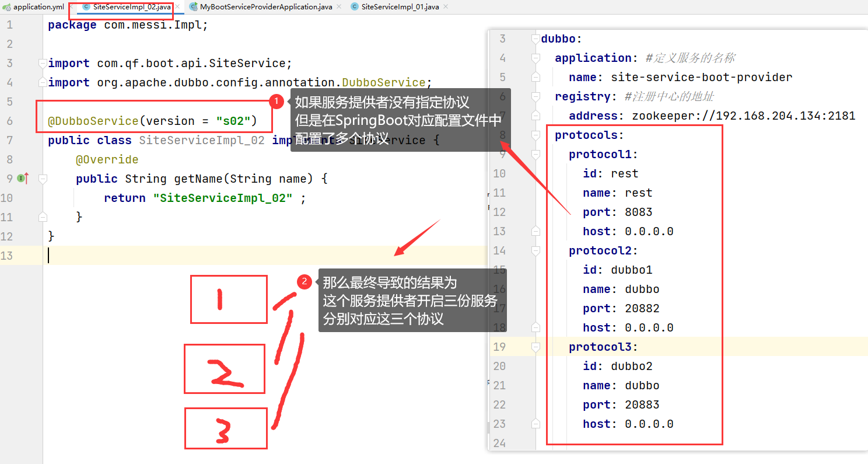Click the @Override annotation

pyautogui.click(x=107, y=159)
